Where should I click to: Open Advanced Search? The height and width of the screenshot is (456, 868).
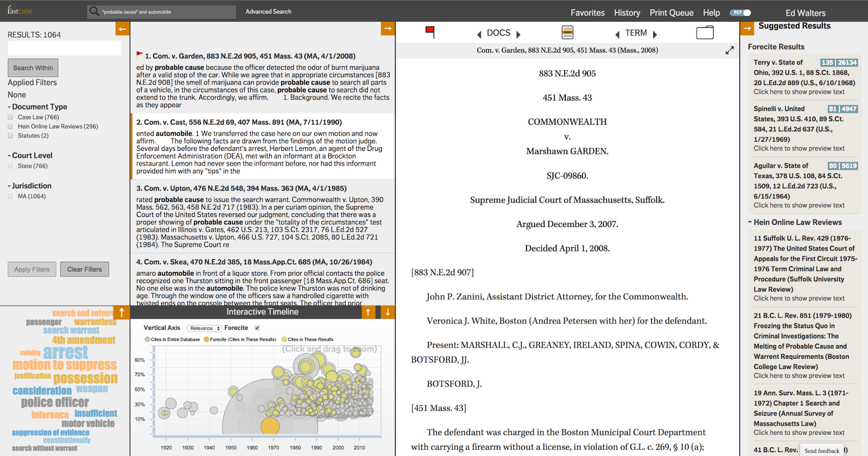pos(269,11)
